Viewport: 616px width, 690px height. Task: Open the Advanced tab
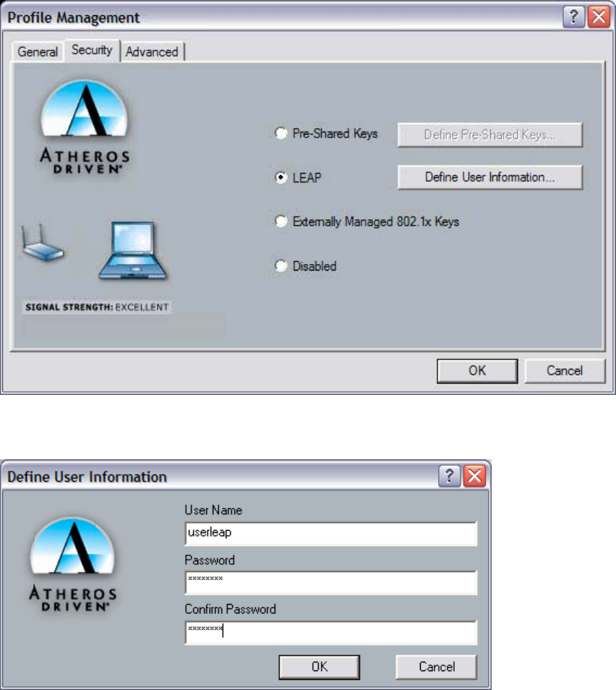[152, 52]
